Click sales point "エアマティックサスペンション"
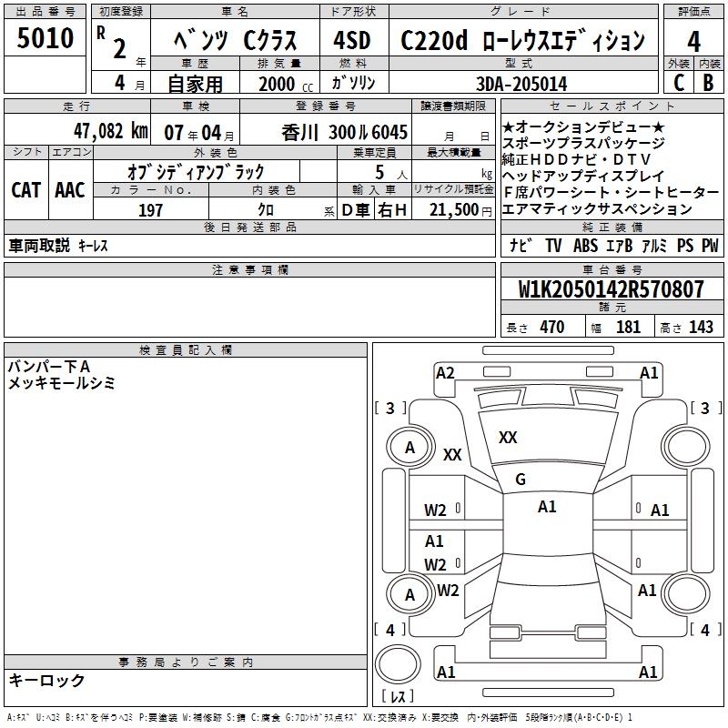The width and height of the screenshot is (728, 728). pos(598,209)
